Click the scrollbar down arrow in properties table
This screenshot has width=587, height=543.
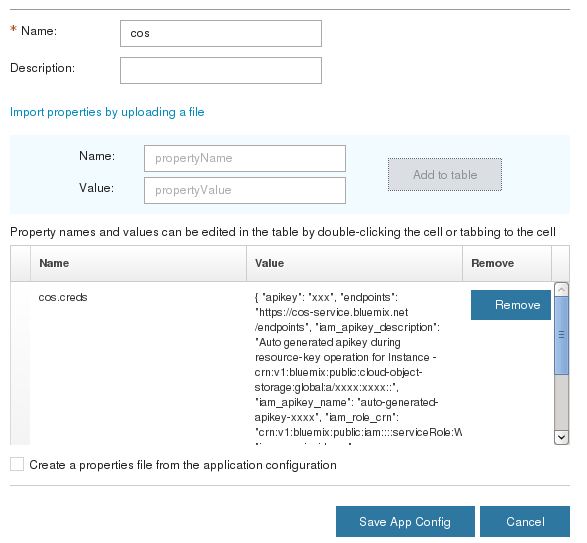point(561,437)
